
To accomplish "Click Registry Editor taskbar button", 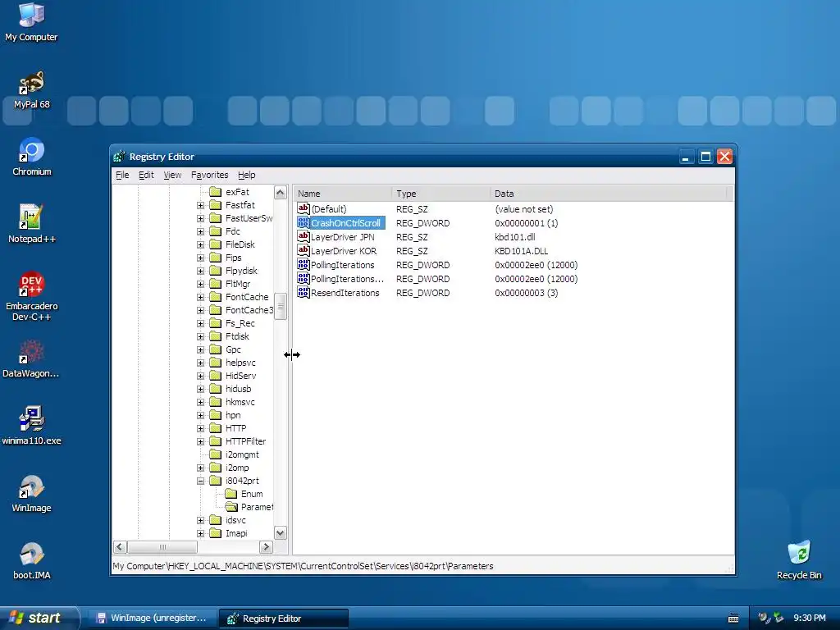I will click(x=284, y=619).
